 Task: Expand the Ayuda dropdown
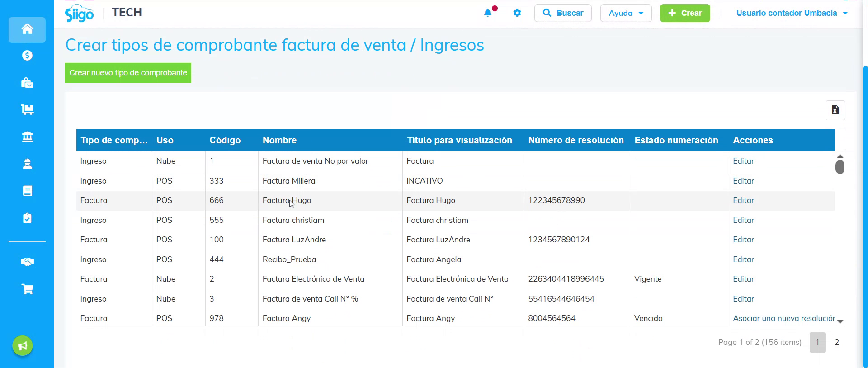[x=626, y=13]
